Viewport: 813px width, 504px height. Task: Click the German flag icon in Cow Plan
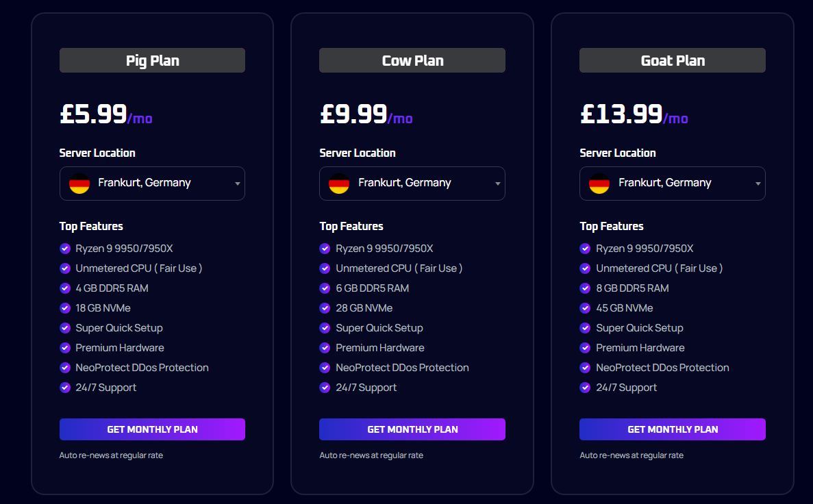[x=339, y=184]
